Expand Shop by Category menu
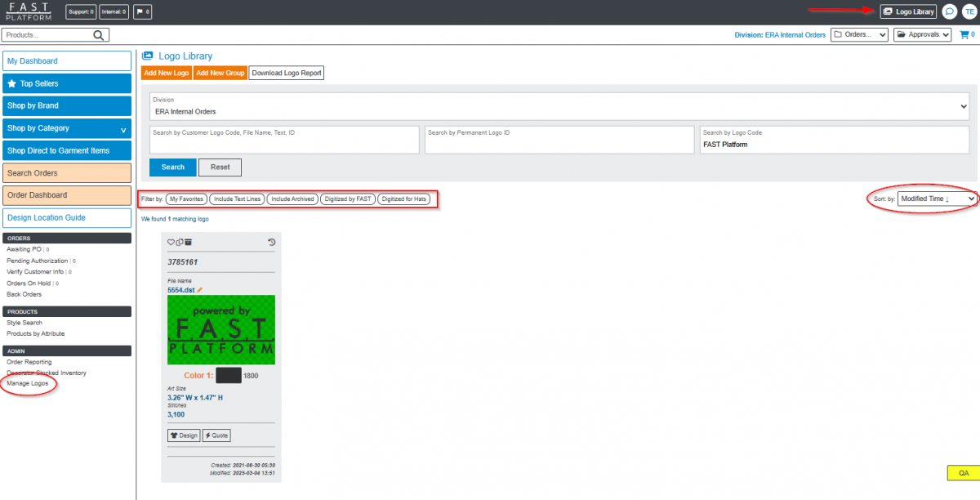Image resolution: width=980 pixels, height=500 pixels. point(67,128)
